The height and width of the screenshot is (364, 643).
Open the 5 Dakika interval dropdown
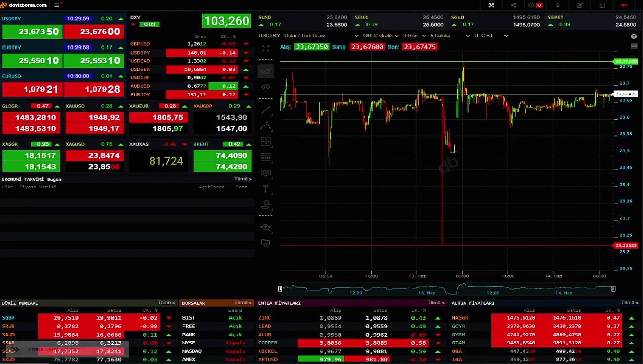coord(450,36)
